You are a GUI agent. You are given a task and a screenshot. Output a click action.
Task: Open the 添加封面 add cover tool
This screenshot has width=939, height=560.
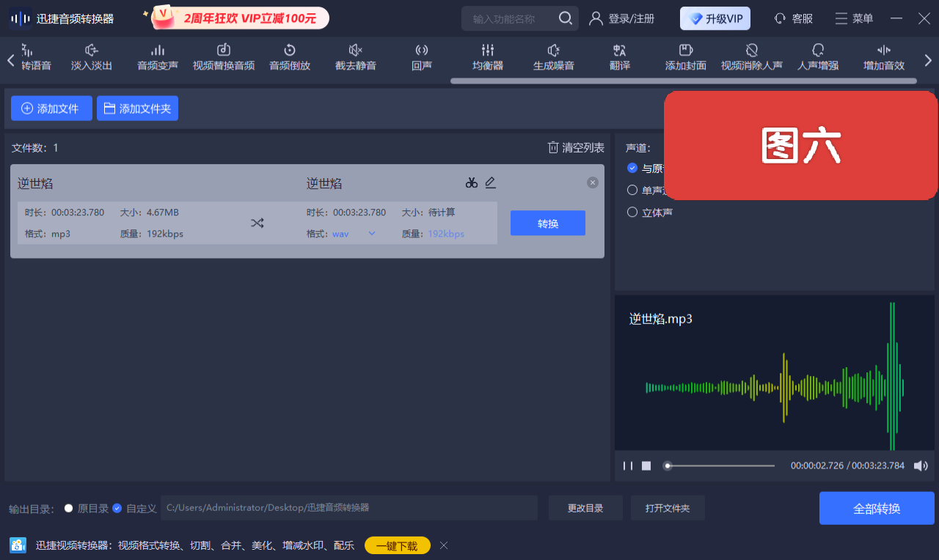[x=685, y=56]
